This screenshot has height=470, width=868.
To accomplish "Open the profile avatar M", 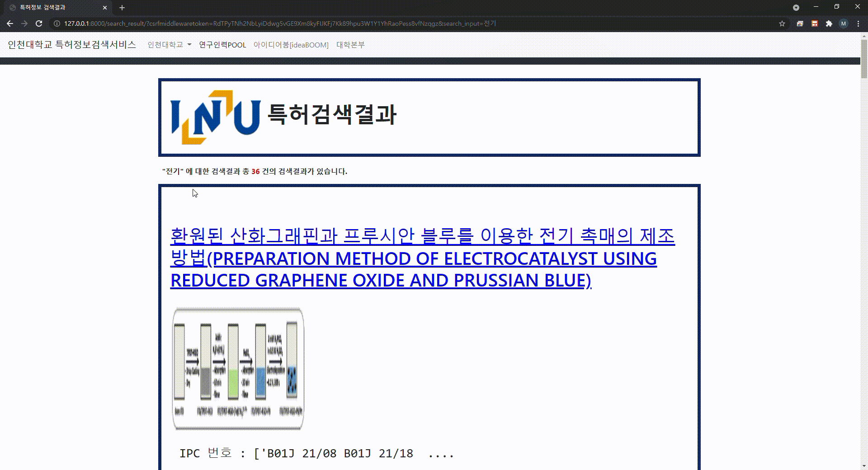I will [x=844, y=23].
